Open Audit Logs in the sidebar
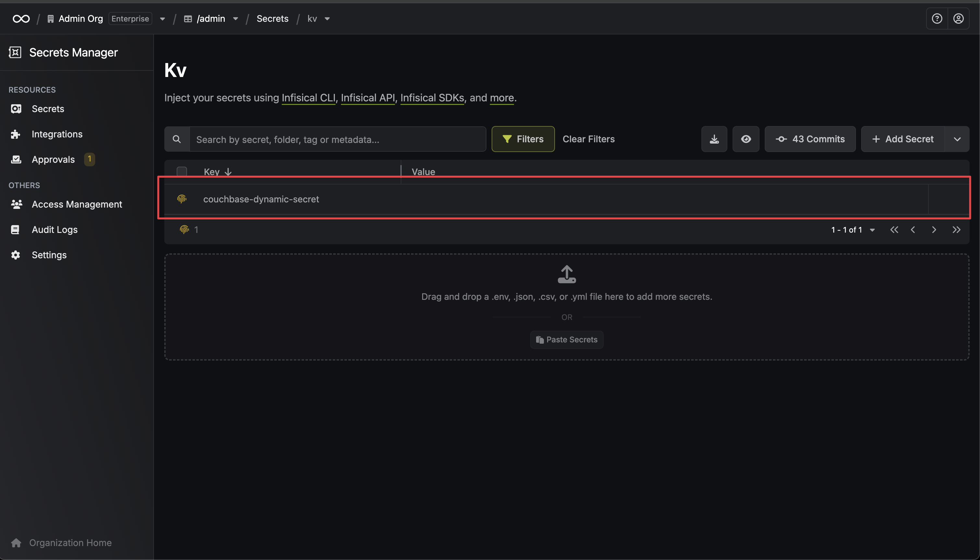 pos(55,230)
